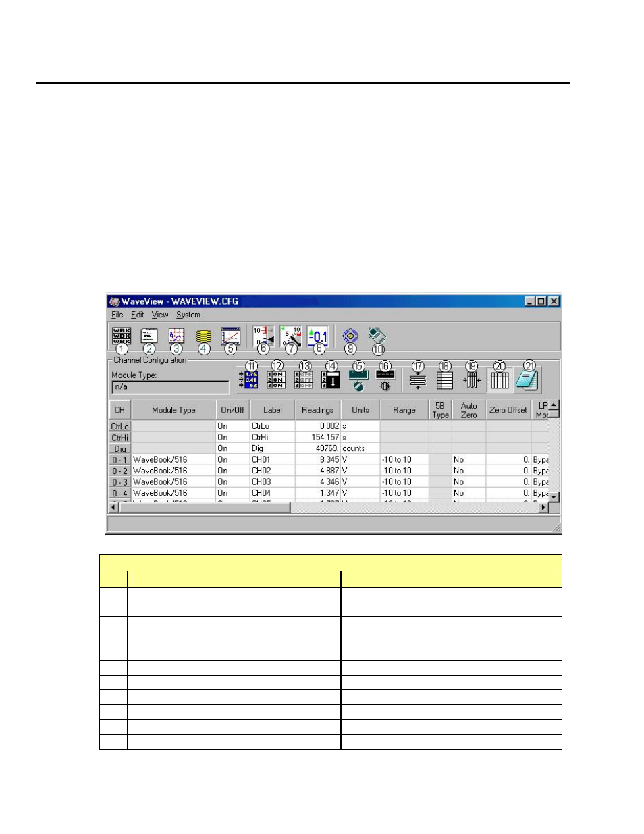Click the blue notepad icon
The width and height of the screenshot is (644, 834).
[x=527, y=380]
